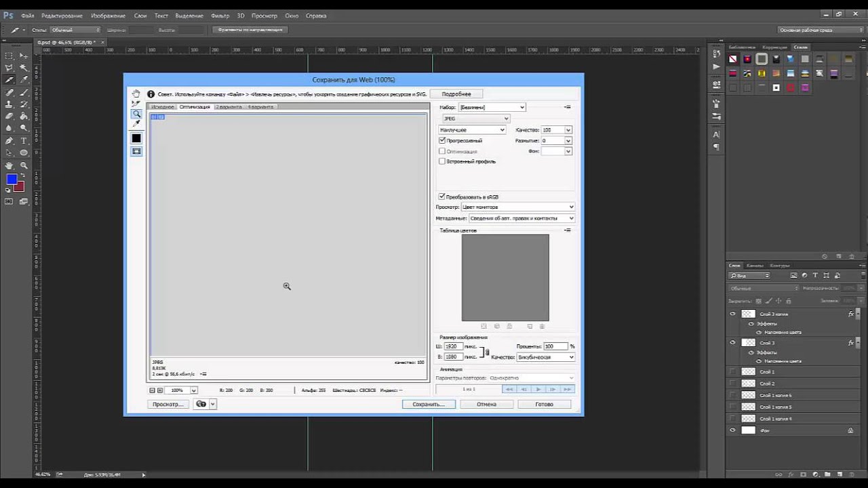Click the Paragraph panel icon on right strip
Screen dimensions: 868x488
coord(716,146)
